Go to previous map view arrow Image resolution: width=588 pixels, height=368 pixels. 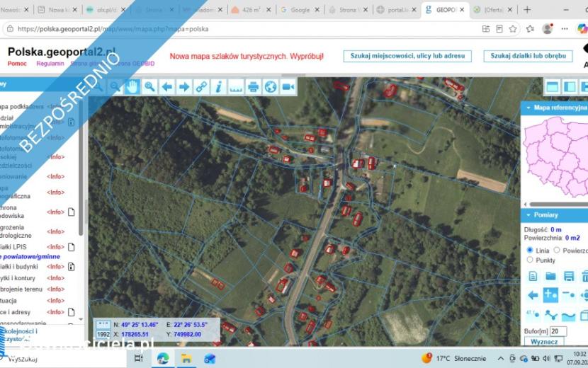167,87
